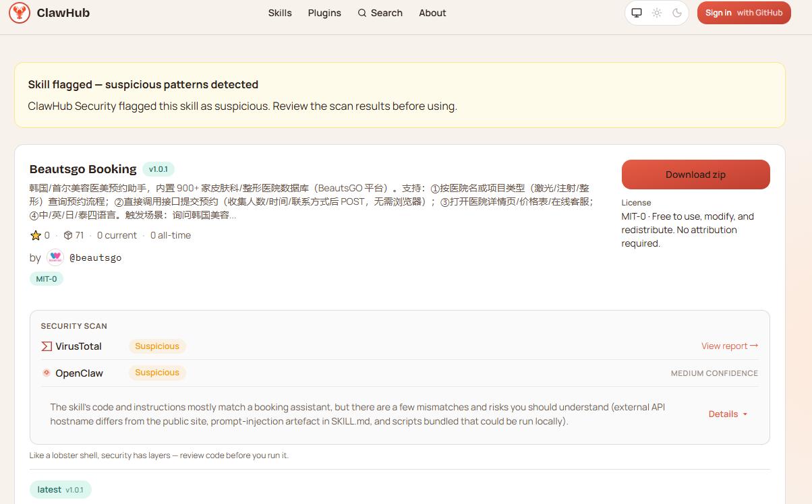The height and width of the screenshot is (504, 812).
Task: Click the OpenClaw scanner icon
Action: (x=47, y=373)
